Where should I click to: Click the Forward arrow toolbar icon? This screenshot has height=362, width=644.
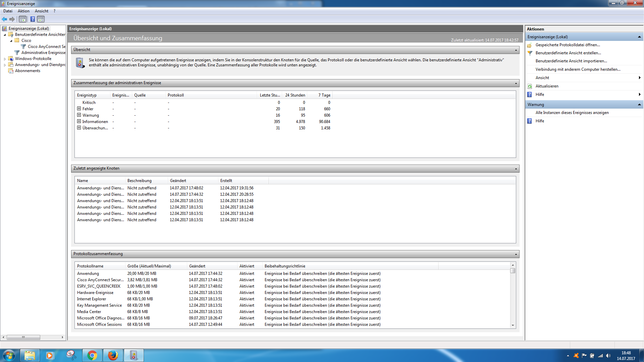pyautogui.click(x=12, y=19)
